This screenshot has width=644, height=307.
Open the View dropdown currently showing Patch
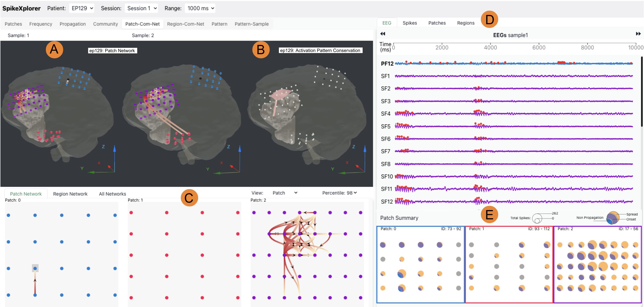pos(284,193)
